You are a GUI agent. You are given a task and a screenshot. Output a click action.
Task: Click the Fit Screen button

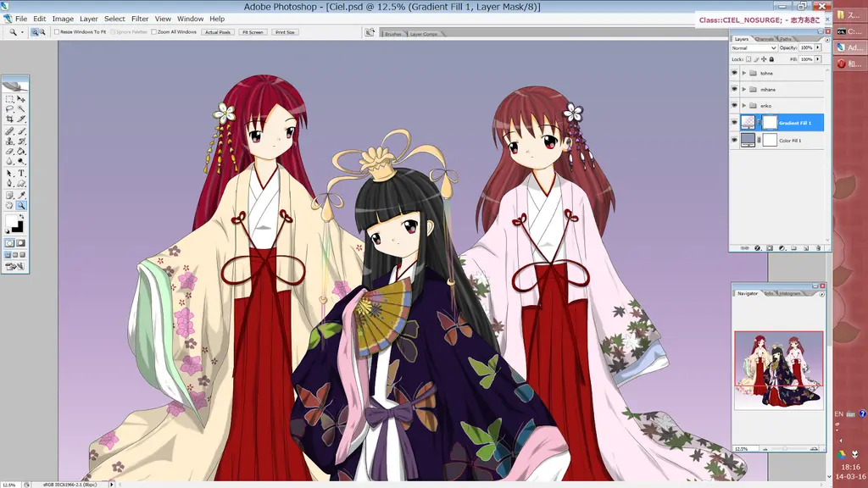point(253,32)
